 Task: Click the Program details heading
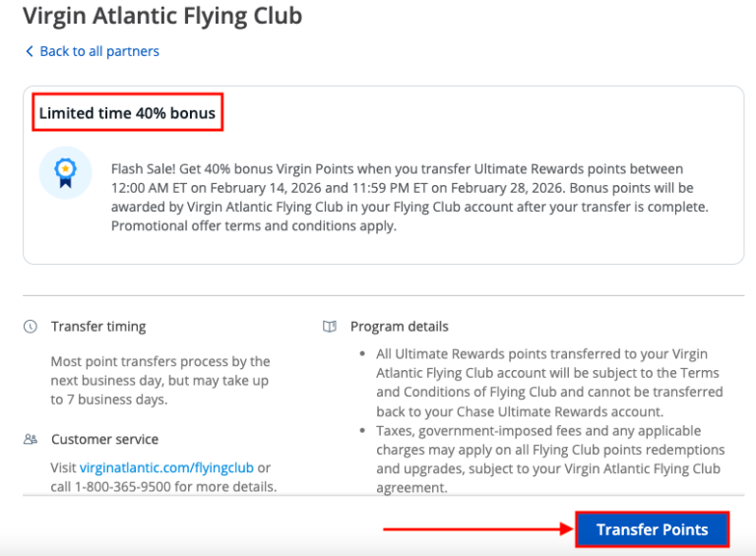point(399,327)
